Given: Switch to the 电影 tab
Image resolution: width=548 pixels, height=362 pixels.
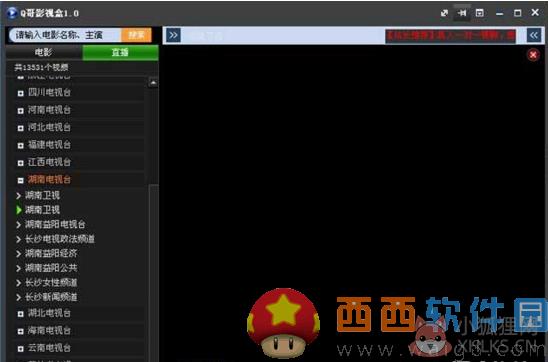Looking at the screenshot, I should (x=44, y=52).
